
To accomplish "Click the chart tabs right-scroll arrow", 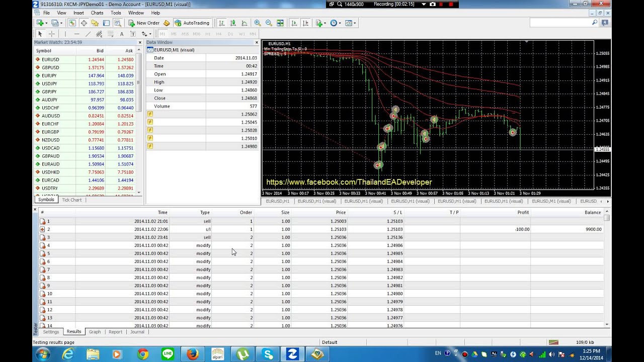I will pyautogui.click(x=608, y=201).
